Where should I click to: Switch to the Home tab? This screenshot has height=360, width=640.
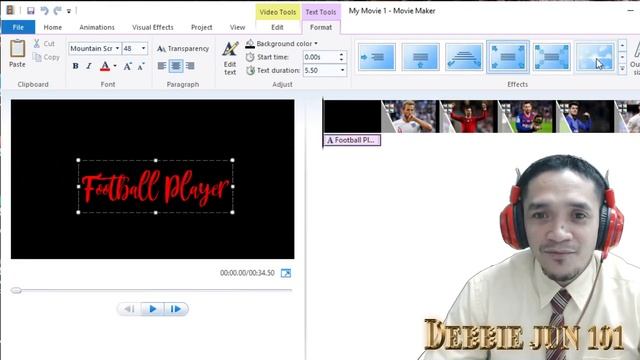(53, 27)
